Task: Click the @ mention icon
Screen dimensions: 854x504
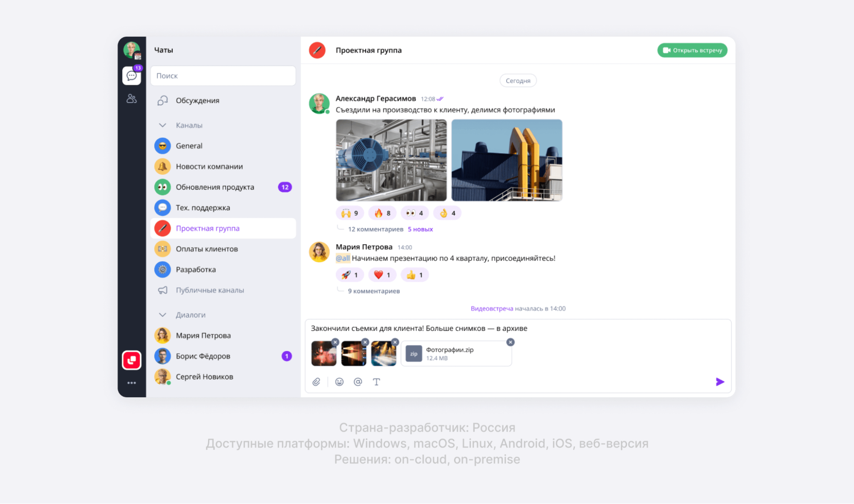Action: (x=358, y=382)
